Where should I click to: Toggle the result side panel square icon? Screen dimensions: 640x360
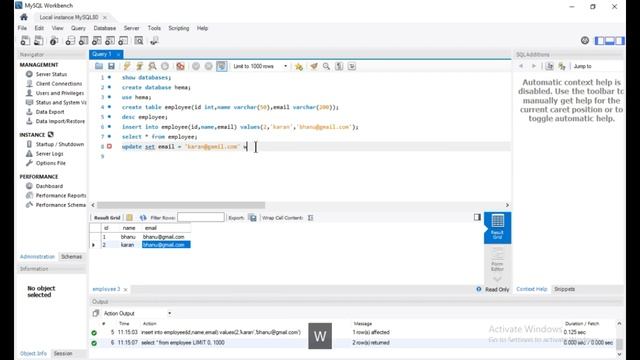click(x=477, y=217)
